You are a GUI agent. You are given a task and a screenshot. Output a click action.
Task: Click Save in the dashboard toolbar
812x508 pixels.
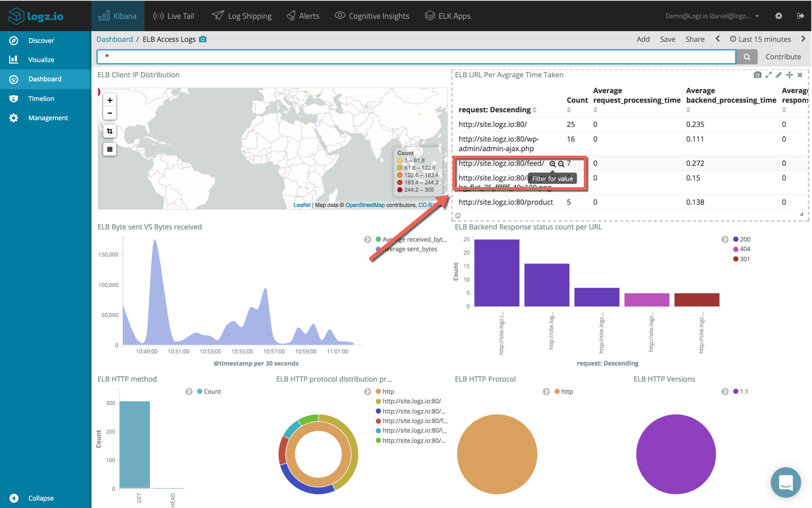tap(667, 39)
